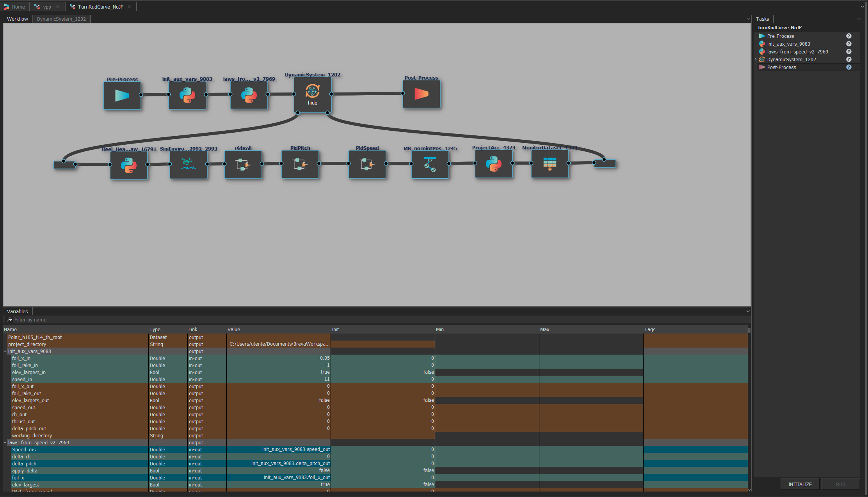This screenshot has height=497, width=868.
Task: Select the PidSpeed controller node
Action: (x=367, y=164)
